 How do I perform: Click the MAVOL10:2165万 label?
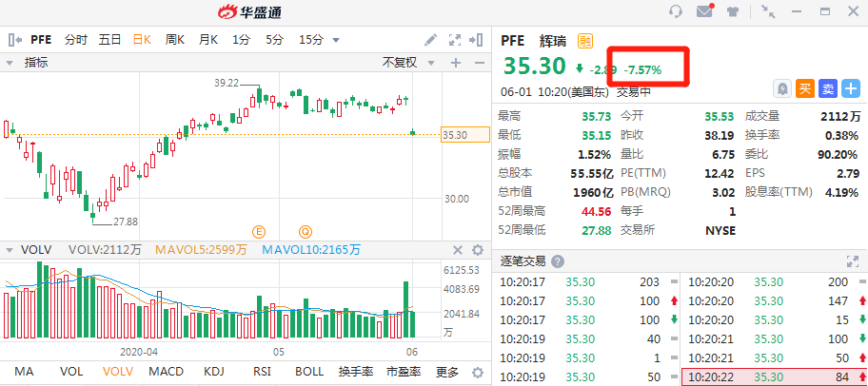311,250
